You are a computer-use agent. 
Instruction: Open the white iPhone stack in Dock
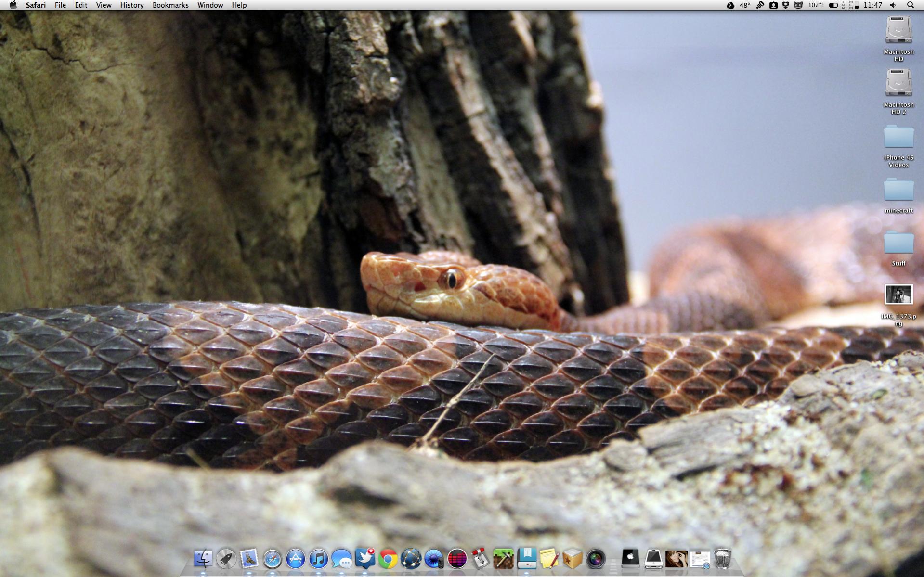pyautogui.click(x=653, y=558)
